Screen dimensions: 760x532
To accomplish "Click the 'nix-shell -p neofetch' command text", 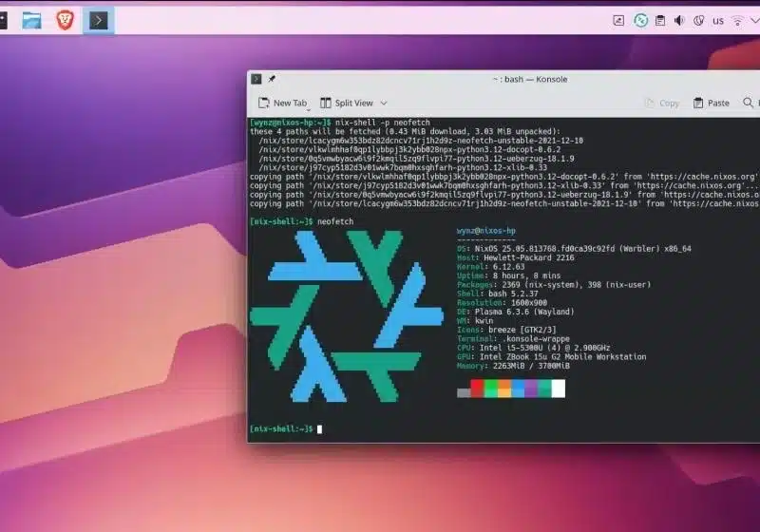I will pyautogui.click(x=383, y=123).
